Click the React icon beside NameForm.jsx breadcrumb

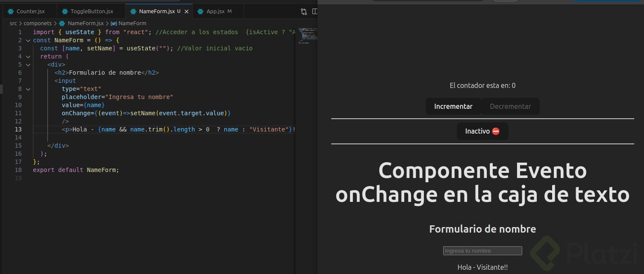tap(62, 23)
